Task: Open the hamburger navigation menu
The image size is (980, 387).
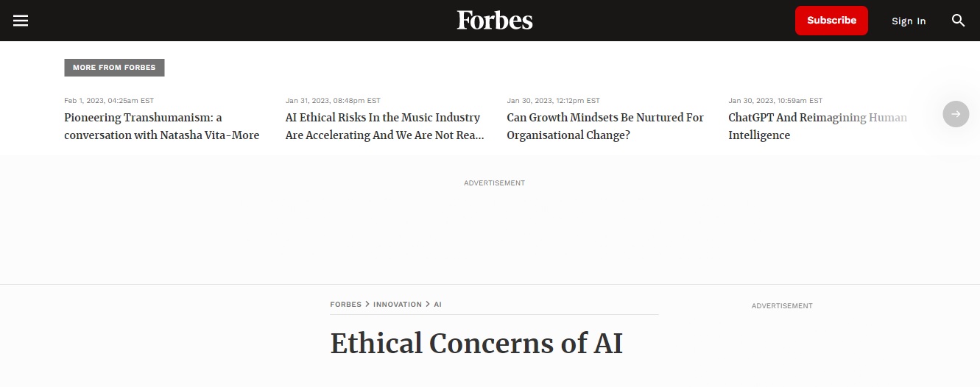Action: tap(21, 21)
